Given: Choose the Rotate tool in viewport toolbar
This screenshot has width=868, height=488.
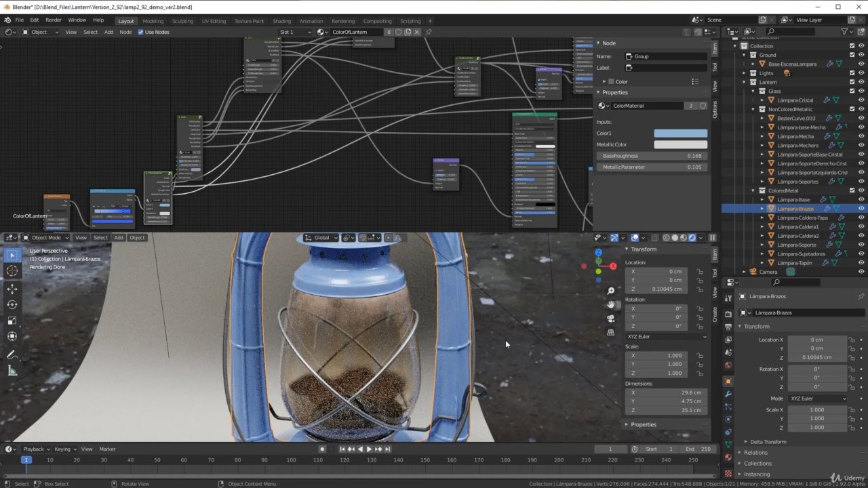Looking at the screenshot, I should point(12,304).
